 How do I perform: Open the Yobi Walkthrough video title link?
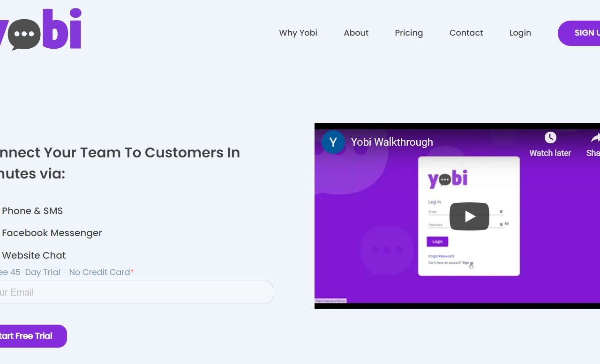(x=392, y=142)
